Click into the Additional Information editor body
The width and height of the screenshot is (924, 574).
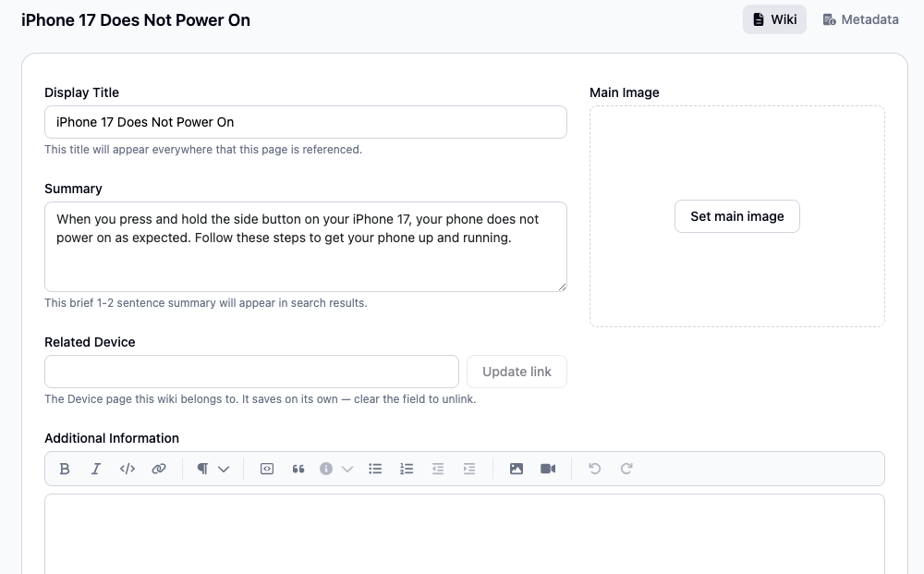[465, 534]
